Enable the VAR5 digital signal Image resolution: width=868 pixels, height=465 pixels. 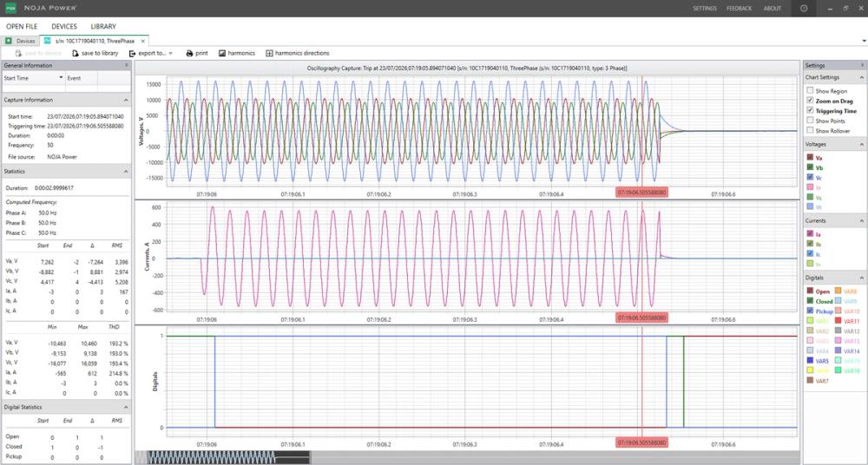pyautogui.click(x=811, y=361)
